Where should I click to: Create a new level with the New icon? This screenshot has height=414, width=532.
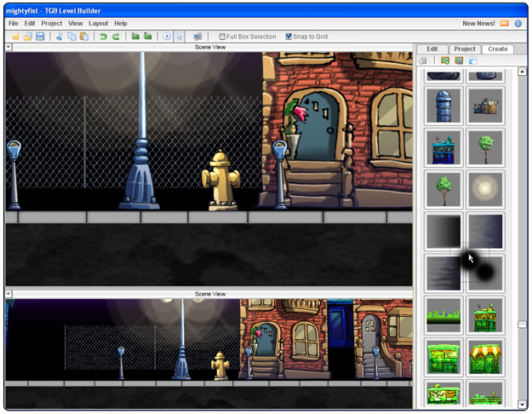[15, 37]
